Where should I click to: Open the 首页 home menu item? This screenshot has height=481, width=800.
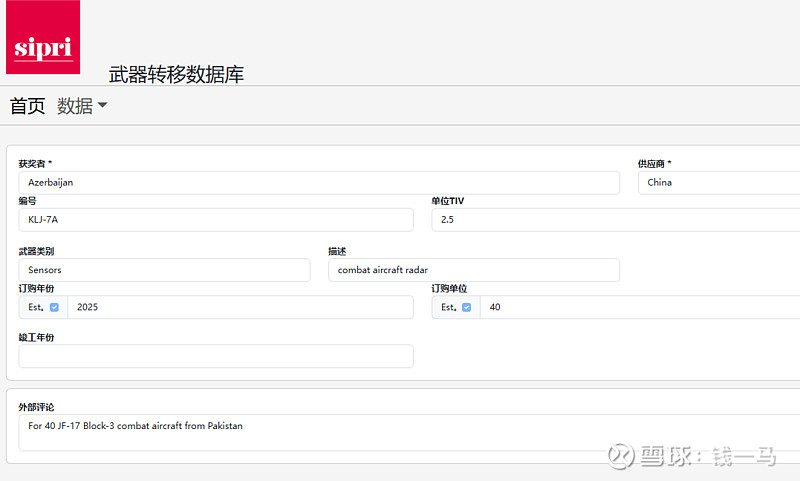pos(28,106)
